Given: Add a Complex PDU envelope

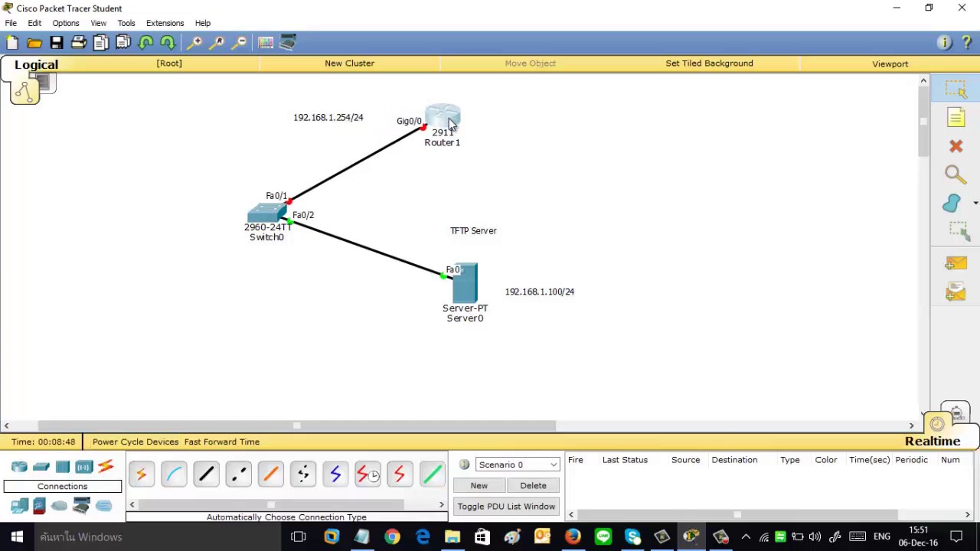Looking at the screenshot, I should tap(955, 292).
